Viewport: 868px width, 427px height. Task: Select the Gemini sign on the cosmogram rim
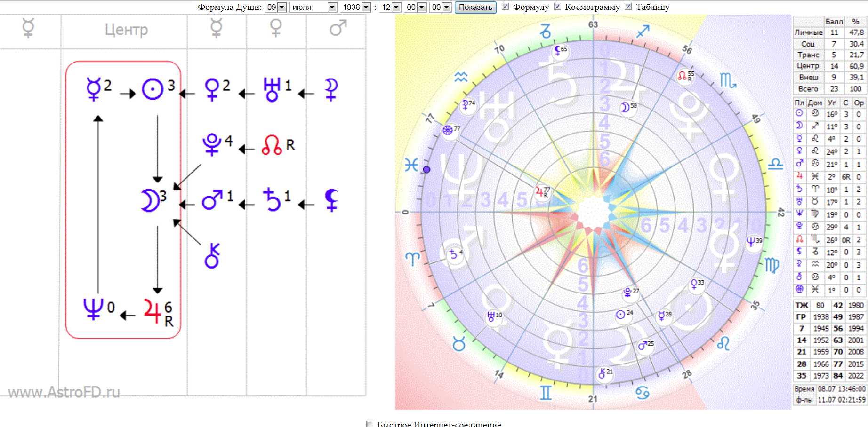point(546,392)
